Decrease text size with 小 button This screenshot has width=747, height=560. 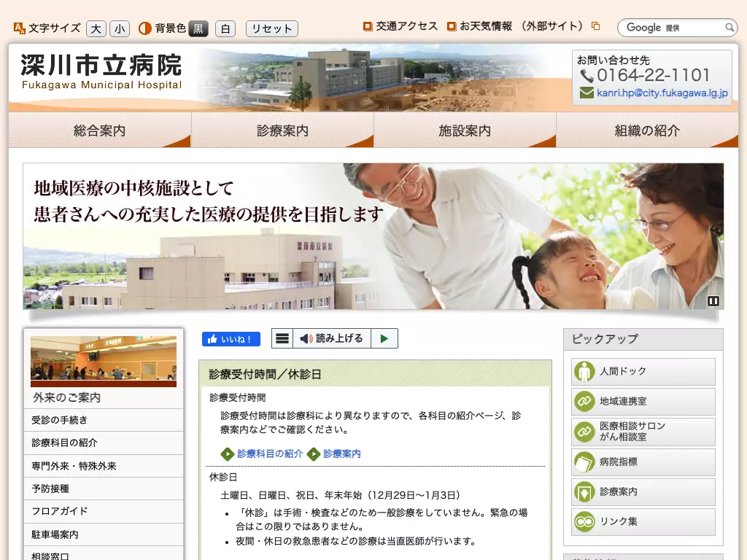[x=120, y=28]
